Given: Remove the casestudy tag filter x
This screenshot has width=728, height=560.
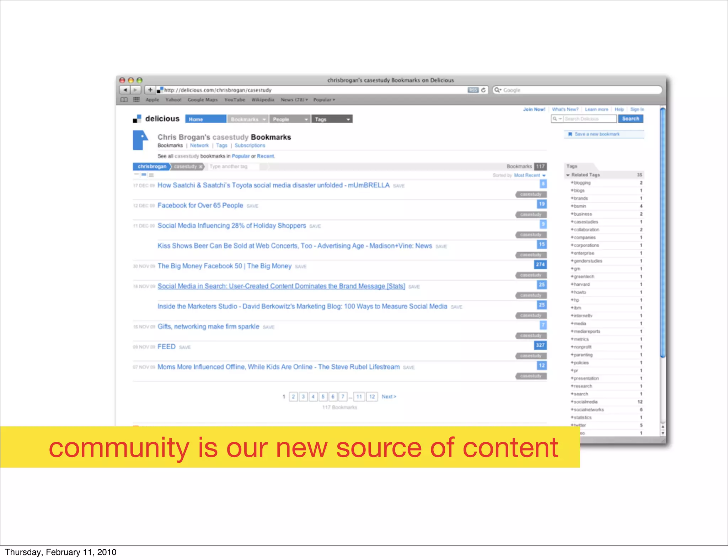Looking at the screenshot, I should 200,166.
